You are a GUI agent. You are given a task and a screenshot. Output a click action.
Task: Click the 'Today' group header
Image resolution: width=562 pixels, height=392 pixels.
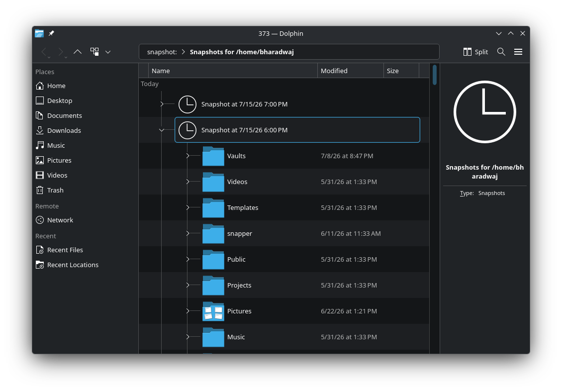150,84
